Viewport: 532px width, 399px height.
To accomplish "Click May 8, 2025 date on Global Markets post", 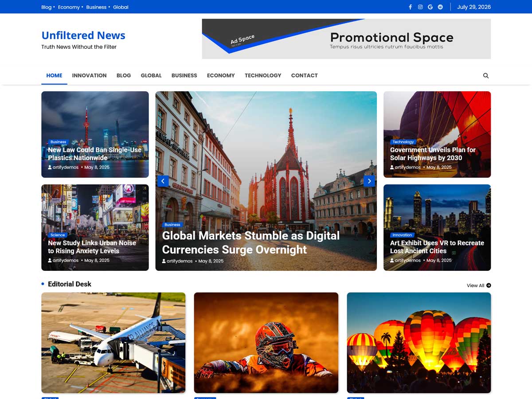I will [x=211, y=261].
